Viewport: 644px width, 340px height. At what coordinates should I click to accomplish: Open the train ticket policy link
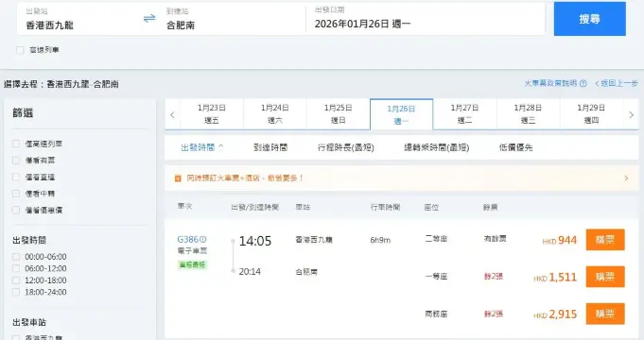click(x=550, y=83)
